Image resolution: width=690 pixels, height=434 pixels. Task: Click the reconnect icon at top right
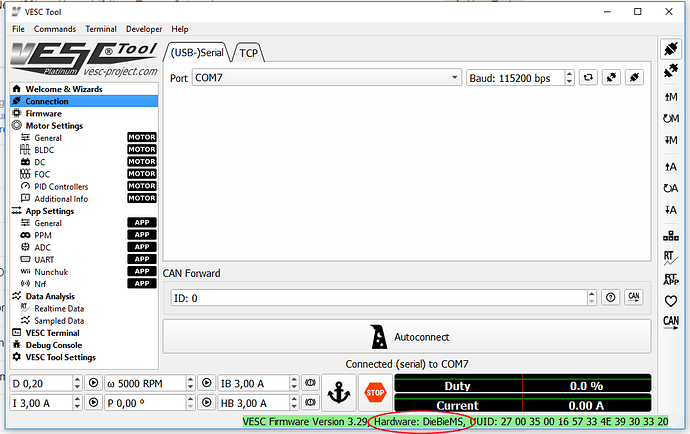671,47
